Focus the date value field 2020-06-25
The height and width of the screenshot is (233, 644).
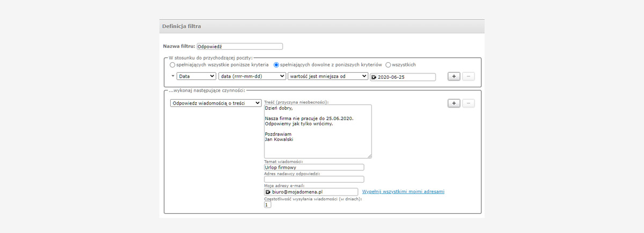click(403, 77)
